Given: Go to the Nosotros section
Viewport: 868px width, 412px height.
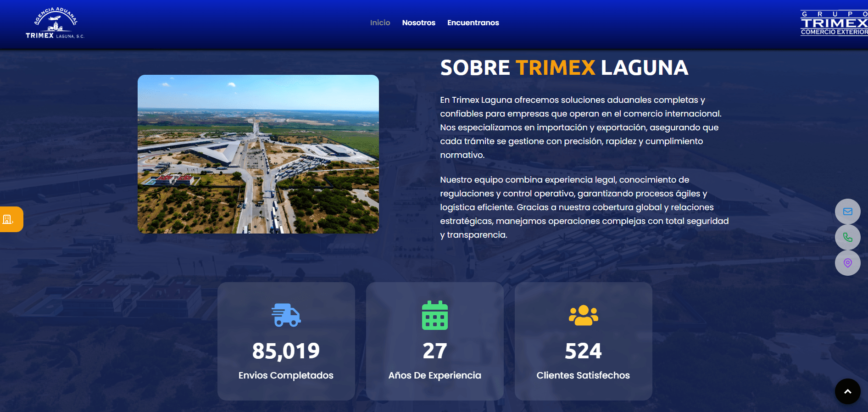Looking at the screenshot, I should point(418,22).
